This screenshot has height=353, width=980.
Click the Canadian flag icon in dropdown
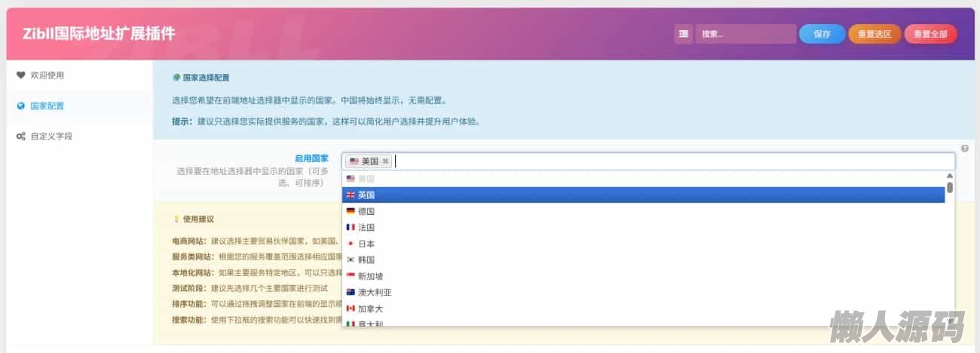(x=351, y=308)
